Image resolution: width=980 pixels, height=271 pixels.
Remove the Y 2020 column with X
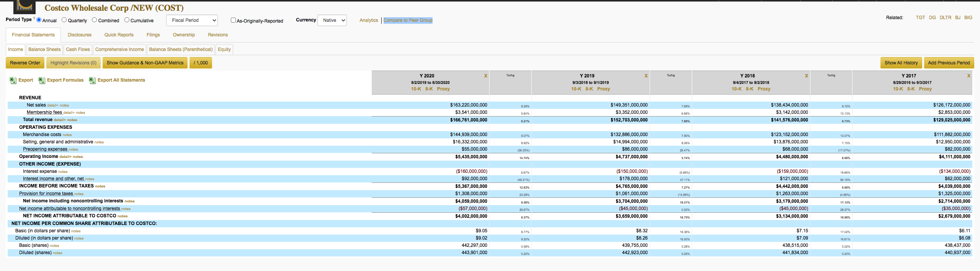[486, 76]
